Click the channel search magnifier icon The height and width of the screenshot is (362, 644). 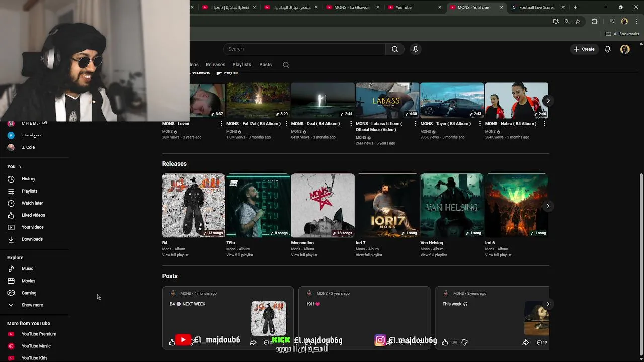(x=286, y=65)
